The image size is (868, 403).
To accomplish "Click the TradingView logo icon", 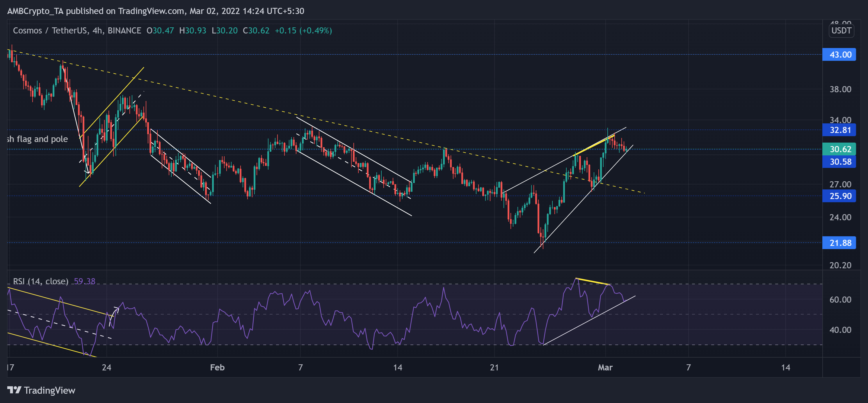I will [14, 390].
